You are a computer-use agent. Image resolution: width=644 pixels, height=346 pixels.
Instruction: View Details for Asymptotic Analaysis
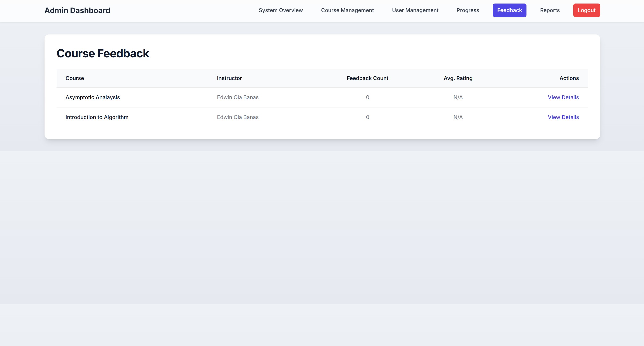pos(563,97)
